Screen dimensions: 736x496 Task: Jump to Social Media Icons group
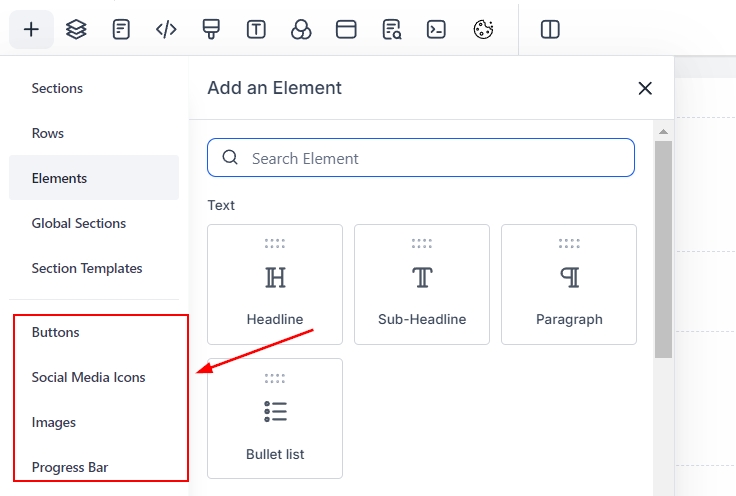tap(88, 377)
